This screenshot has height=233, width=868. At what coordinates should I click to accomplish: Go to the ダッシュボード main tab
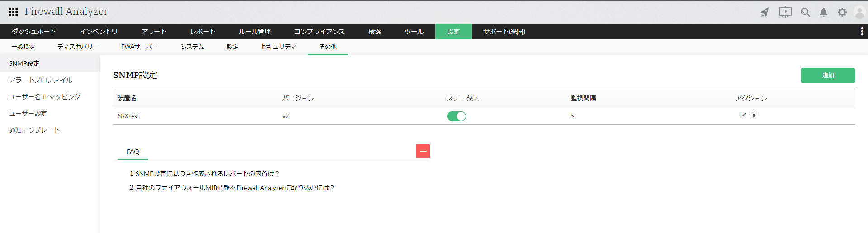[34, 32]
